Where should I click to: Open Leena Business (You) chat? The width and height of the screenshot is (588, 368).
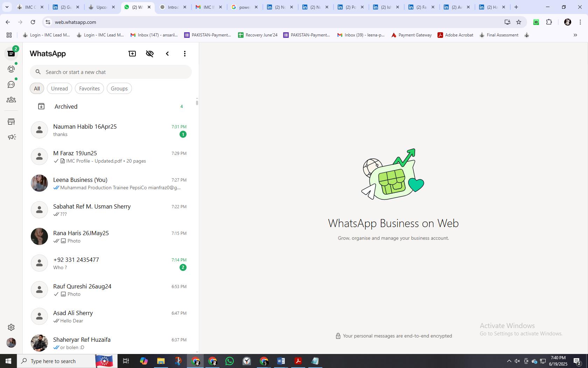point(110,183)
